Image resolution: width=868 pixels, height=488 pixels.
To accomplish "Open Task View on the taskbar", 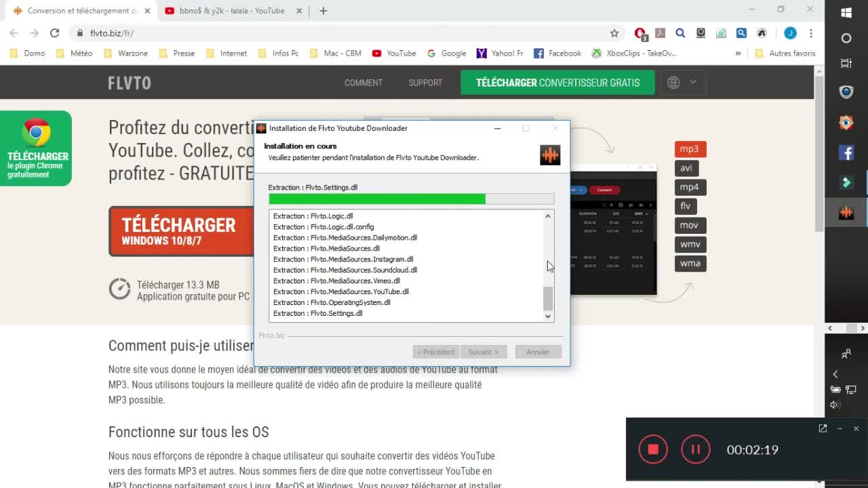I will point(846,63).
